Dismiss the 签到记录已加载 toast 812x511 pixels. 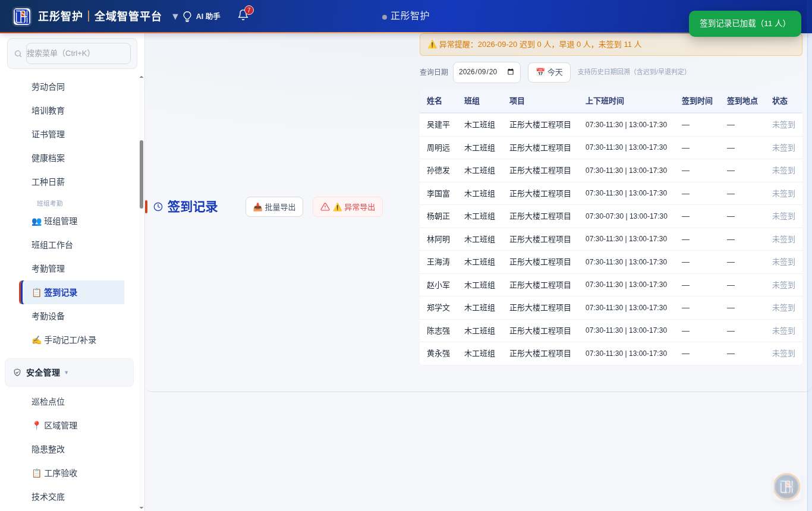point(745,23)
